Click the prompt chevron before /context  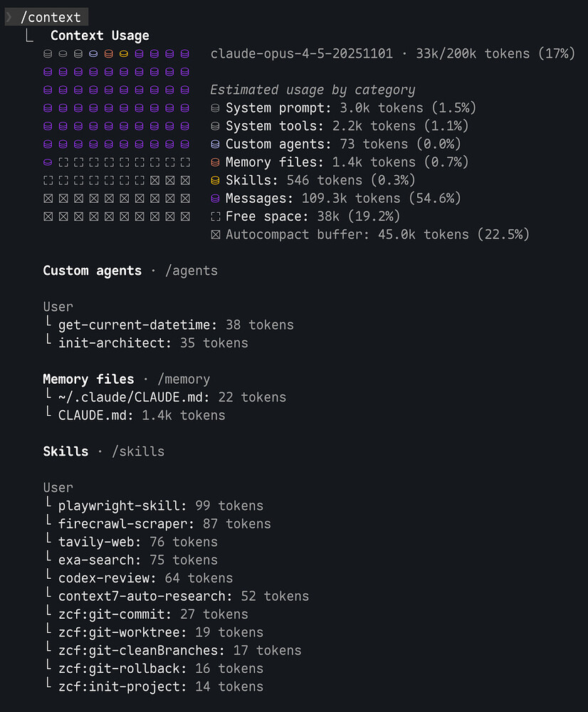point(9,17)
